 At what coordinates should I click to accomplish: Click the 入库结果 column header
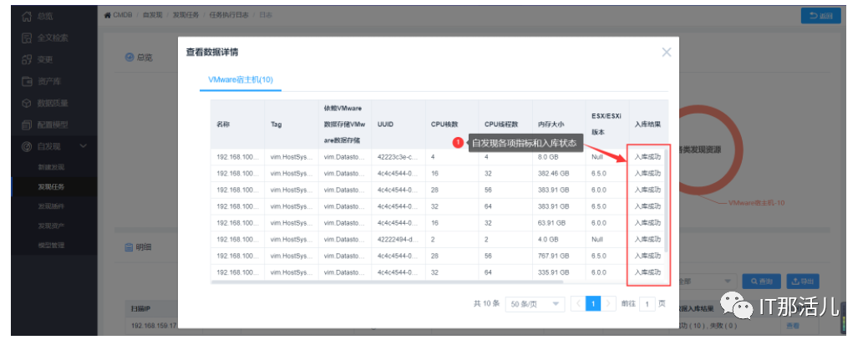tap(647, 124)
